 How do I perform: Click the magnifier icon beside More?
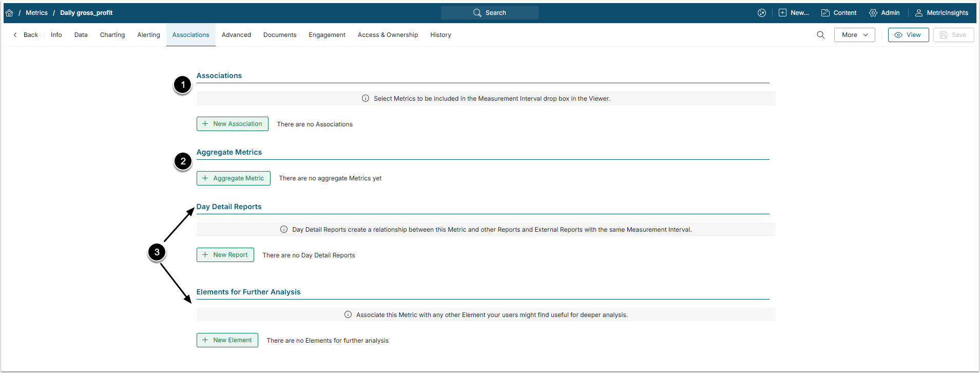click(821, 35)
